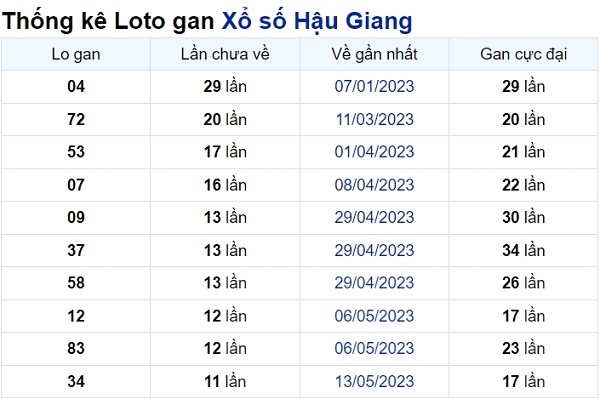Click the 08/04/2023 date link
600x399 pixels.
tap(374, 185)
